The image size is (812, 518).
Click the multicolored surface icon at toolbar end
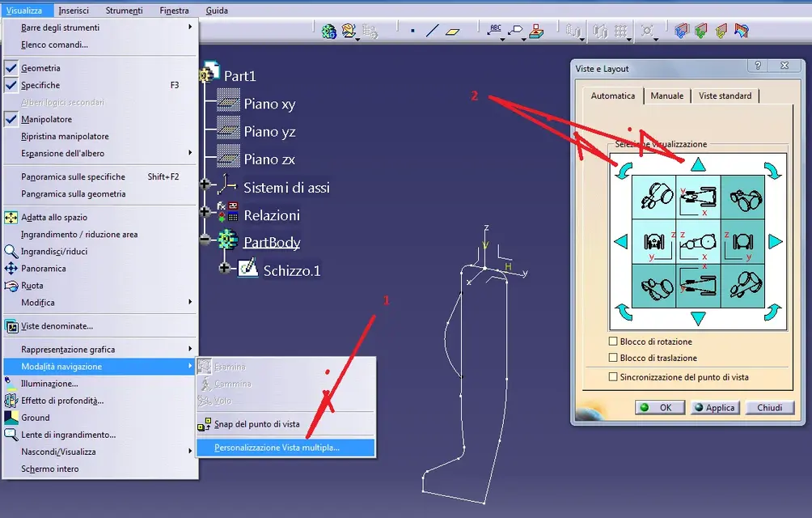742,31
